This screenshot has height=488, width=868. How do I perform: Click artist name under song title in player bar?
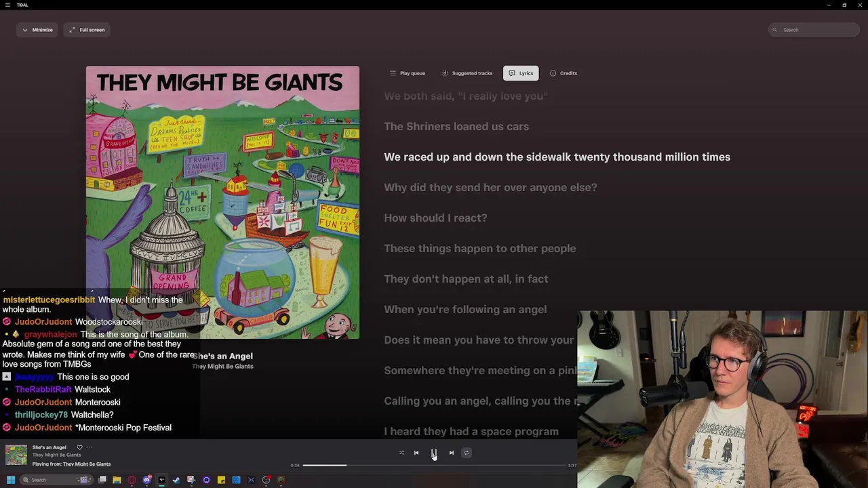click(x=57, y=455)
